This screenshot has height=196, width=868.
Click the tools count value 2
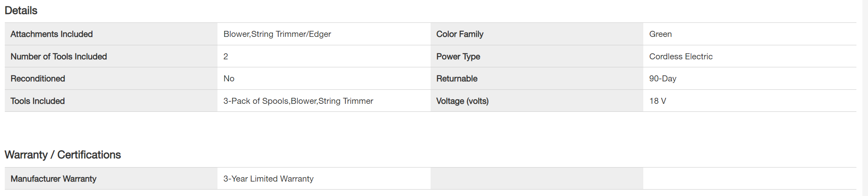click(x=226, y=57)
